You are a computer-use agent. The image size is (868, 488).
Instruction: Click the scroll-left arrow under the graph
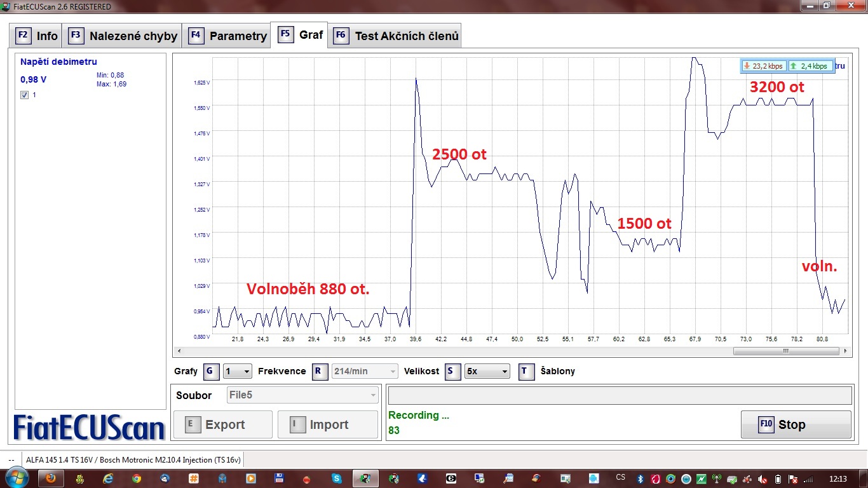[179, 351]
